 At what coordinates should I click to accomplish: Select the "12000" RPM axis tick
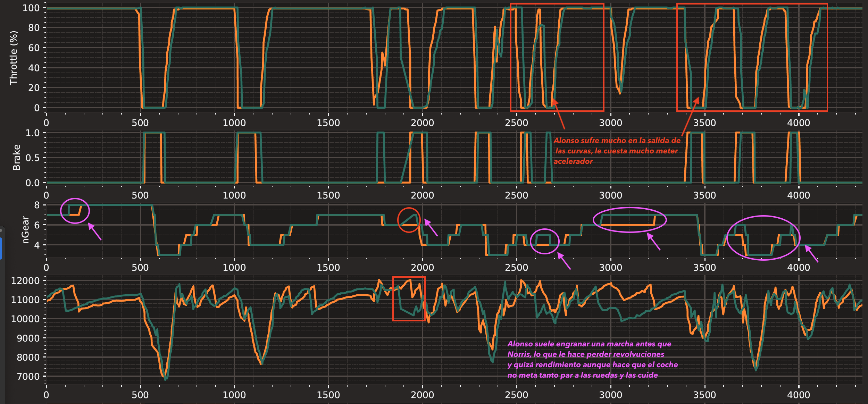point(25,281)
